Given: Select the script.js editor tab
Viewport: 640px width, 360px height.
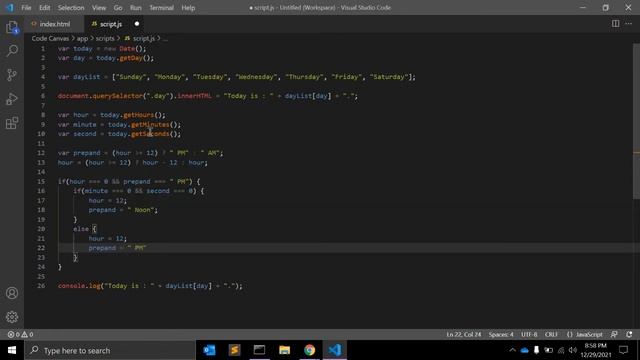Looking at the screenshot, I should point(111,24).
